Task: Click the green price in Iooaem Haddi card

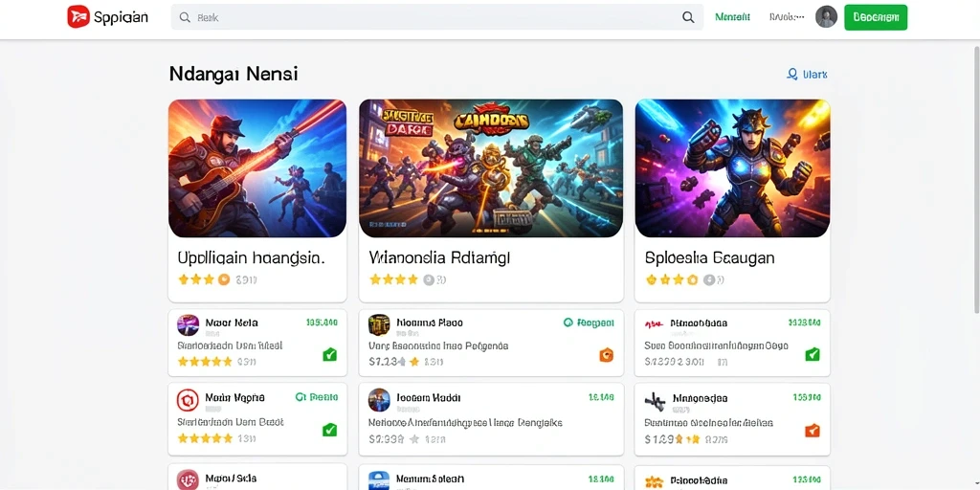Action: pyautogui.click(x=601, y=397)
